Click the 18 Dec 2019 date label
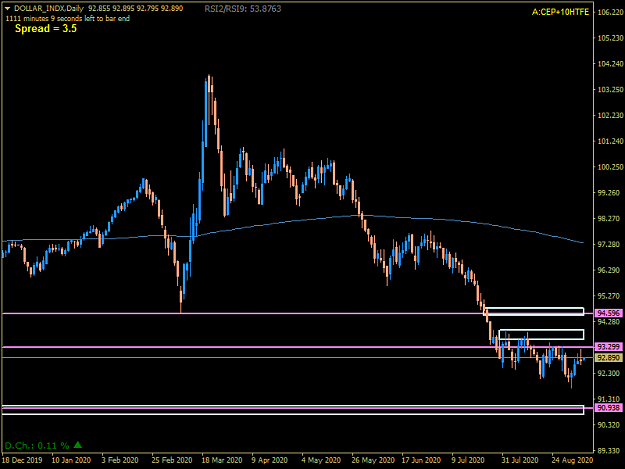This screenshot has height=469, width=625. [x=22, y=460]
